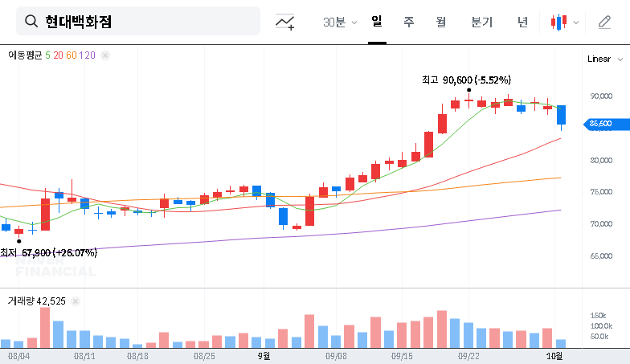Remove the 이동평균 indicator with its X
Viewport: 630px width, 364px height.
click(x=105, y=55)
